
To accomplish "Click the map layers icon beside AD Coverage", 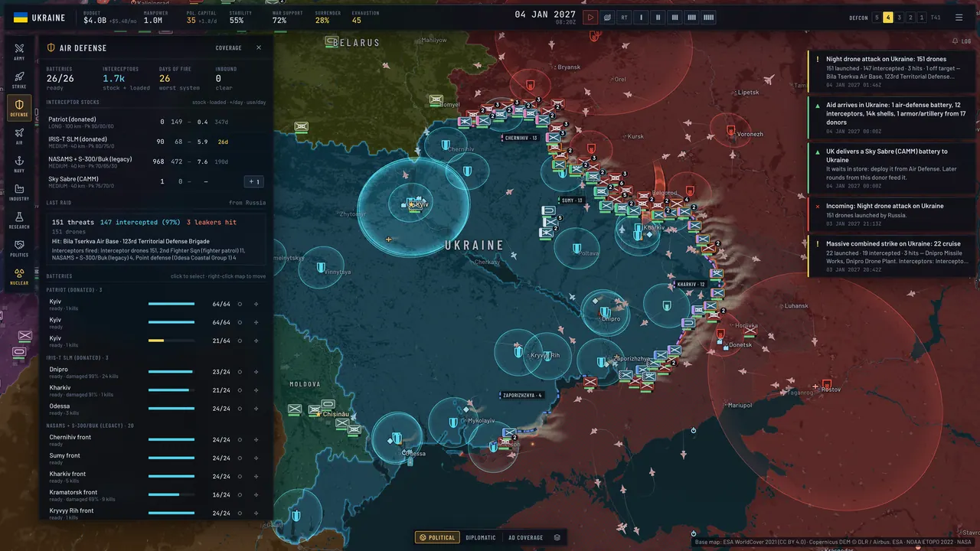I will 557,537.
